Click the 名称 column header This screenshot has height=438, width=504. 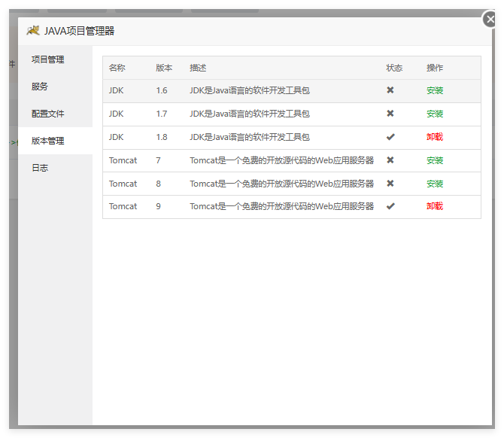tap(117, 68)
